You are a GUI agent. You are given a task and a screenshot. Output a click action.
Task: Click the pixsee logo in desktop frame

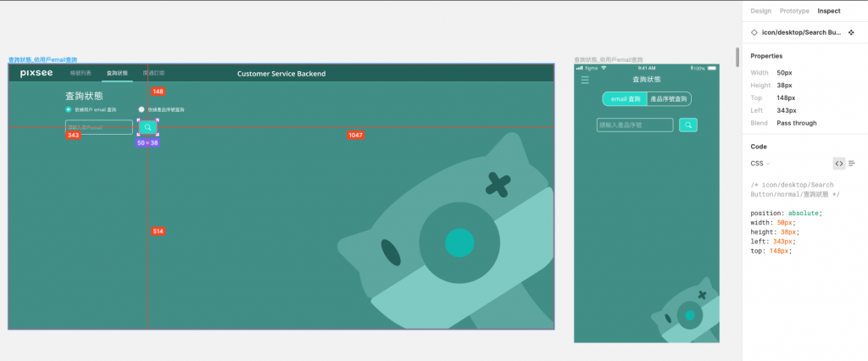36,73
